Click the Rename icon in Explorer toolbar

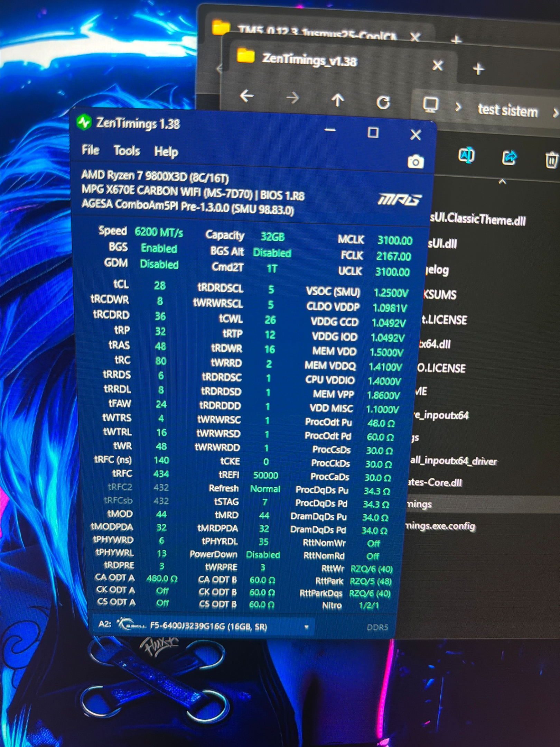click(466, 156)
